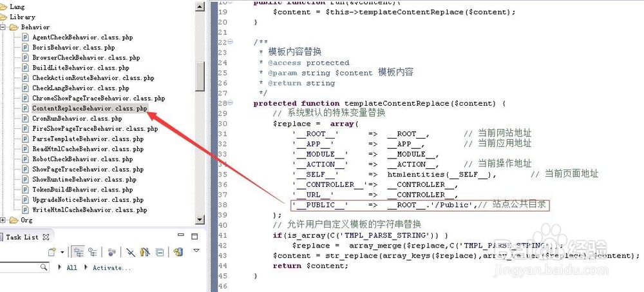Collapse all tasks in Task List
This screenshot has width=644, height=292.
coord(160,252)
